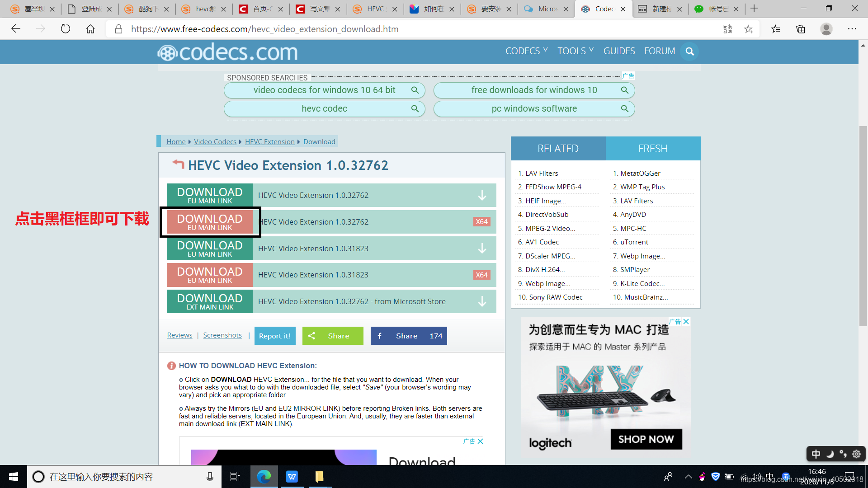868x488 pixels.
Task: Click the translate page icon in address bar
Action: point(727,29)
